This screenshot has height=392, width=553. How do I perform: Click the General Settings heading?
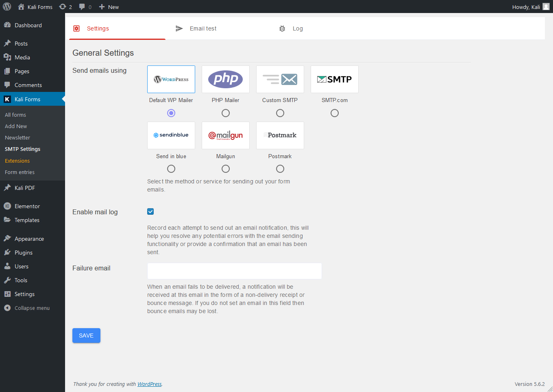pyautogui.click(x=103, y=53)
